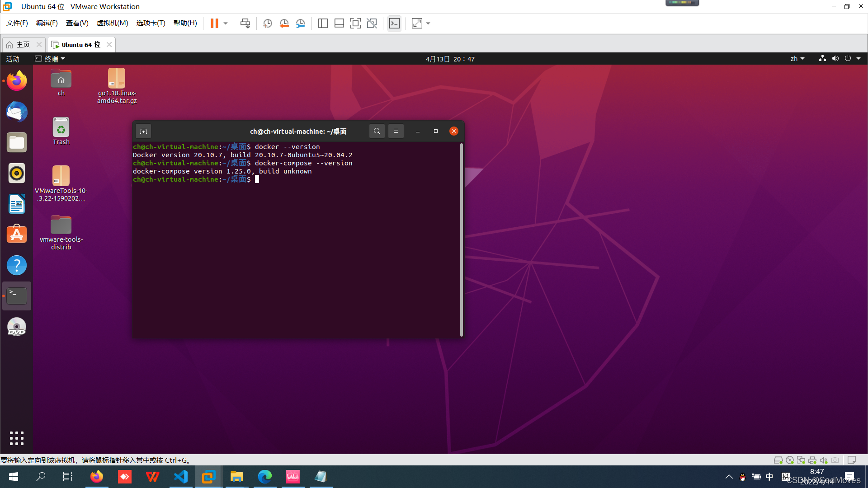Take a snapshot using the snapshot icon

(268, 23)
